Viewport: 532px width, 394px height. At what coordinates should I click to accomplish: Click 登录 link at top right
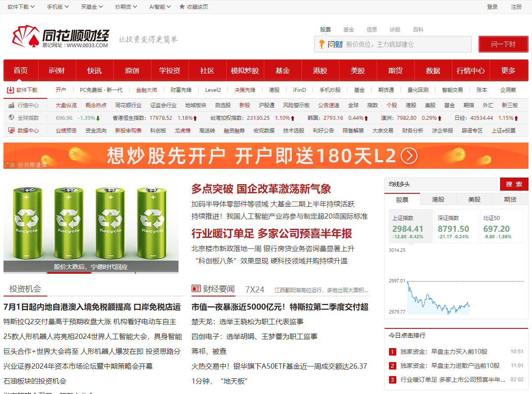pos(492,7)
